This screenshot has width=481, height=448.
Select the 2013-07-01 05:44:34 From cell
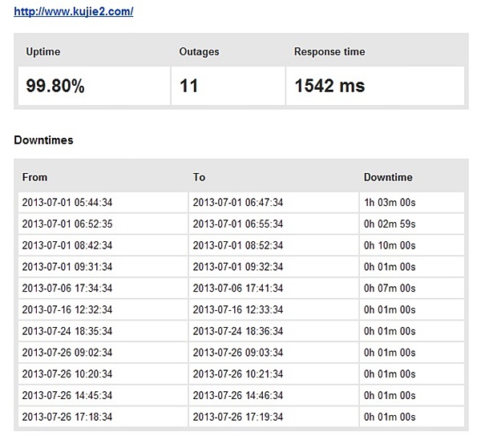[x=67, y=203]
